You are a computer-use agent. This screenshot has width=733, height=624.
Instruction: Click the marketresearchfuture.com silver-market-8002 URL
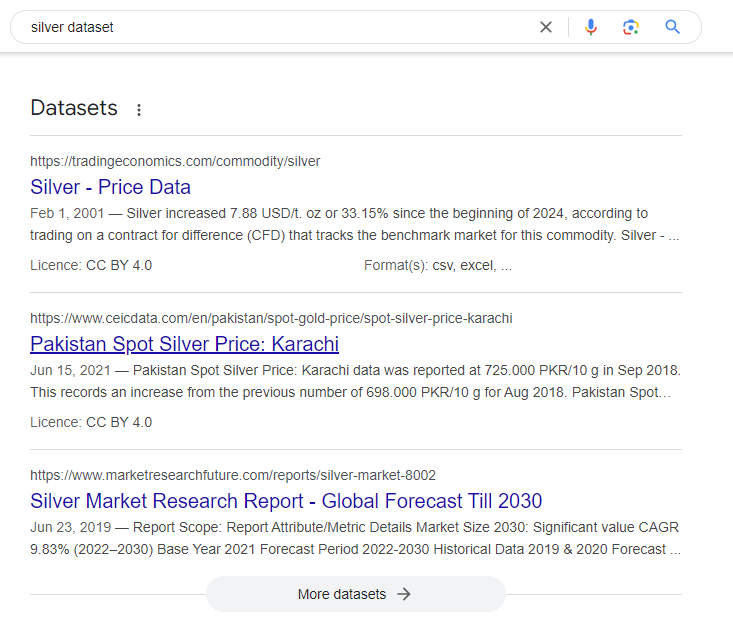[233, 475]
